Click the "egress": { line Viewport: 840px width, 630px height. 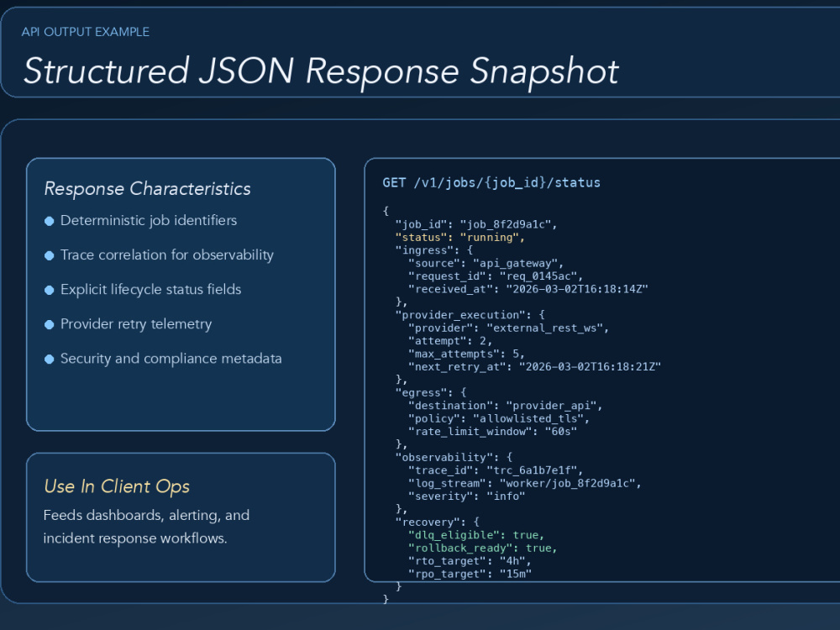click(x=431, y=392)
